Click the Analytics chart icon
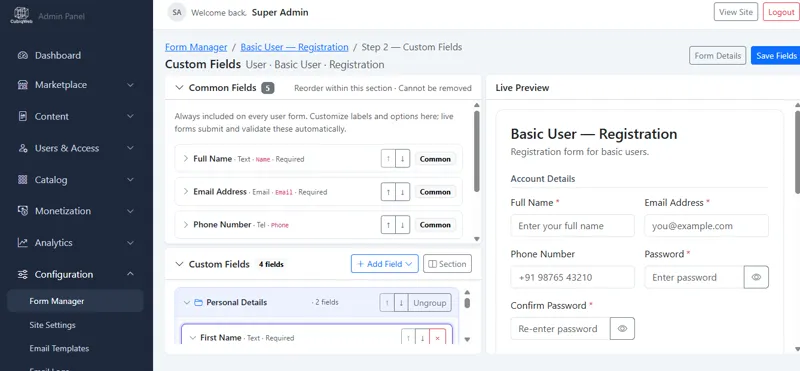 coord(22,243)
